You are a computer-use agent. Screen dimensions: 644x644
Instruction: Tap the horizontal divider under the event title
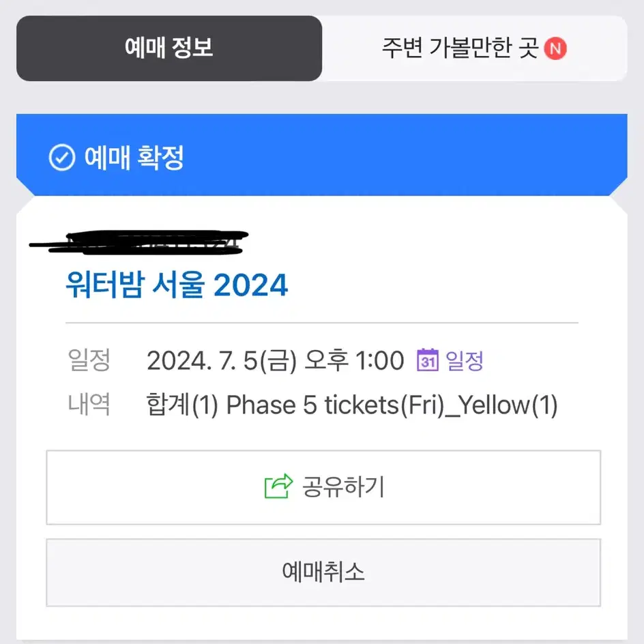coord(322,323)
